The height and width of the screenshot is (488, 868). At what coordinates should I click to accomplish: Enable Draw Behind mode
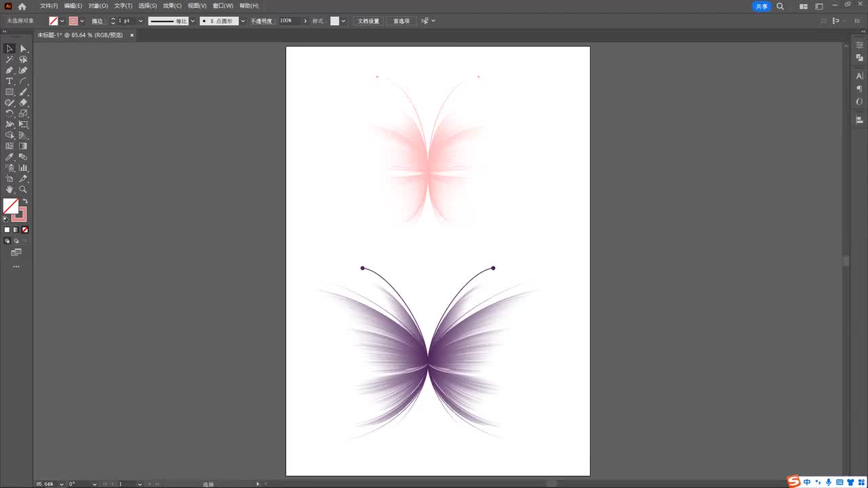pos(16,241)
